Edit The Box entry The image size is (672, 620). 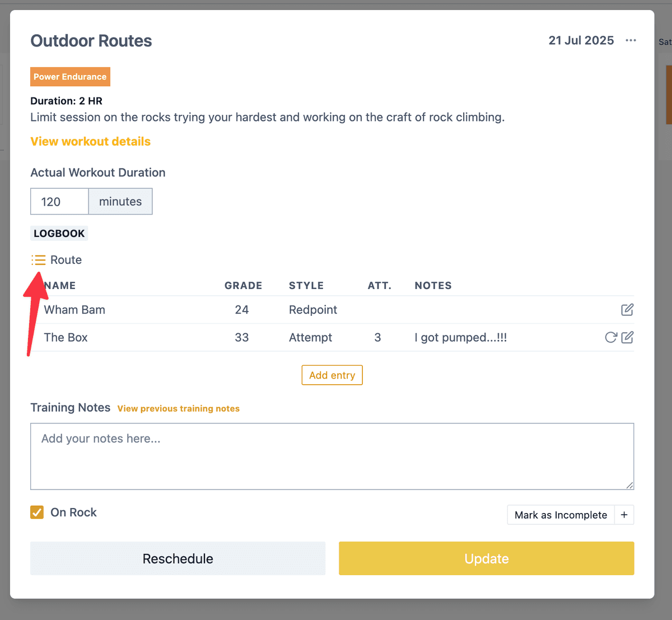pos(627,337)
